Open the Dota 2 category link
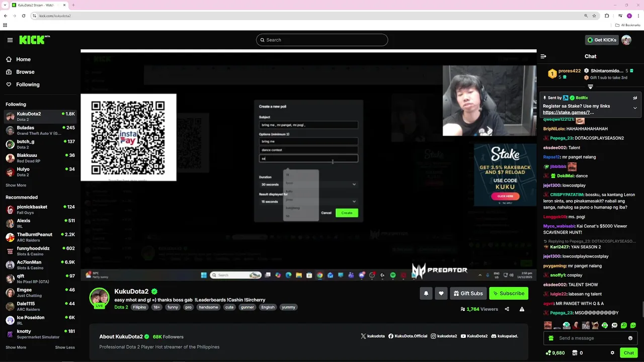644x362 pixels. 121,307
